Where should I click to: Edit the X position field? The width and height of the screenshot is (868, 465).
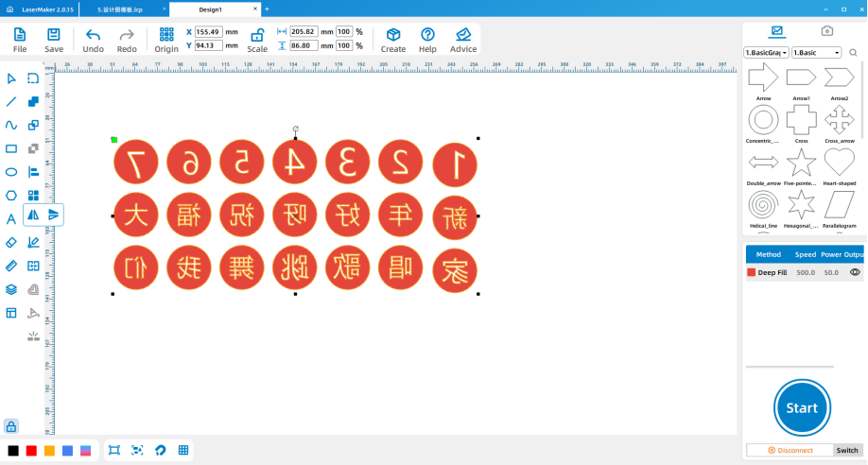coord(209,32)
